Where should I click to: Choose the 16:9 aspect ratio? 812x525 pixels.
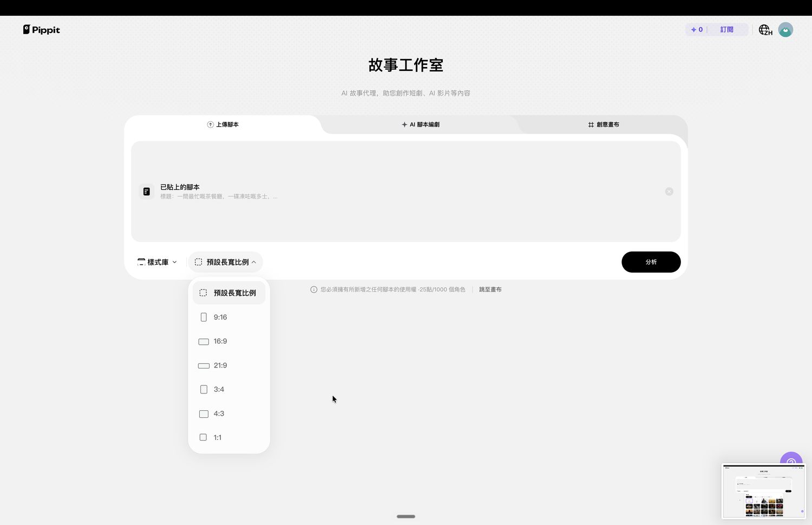(229, 342)
